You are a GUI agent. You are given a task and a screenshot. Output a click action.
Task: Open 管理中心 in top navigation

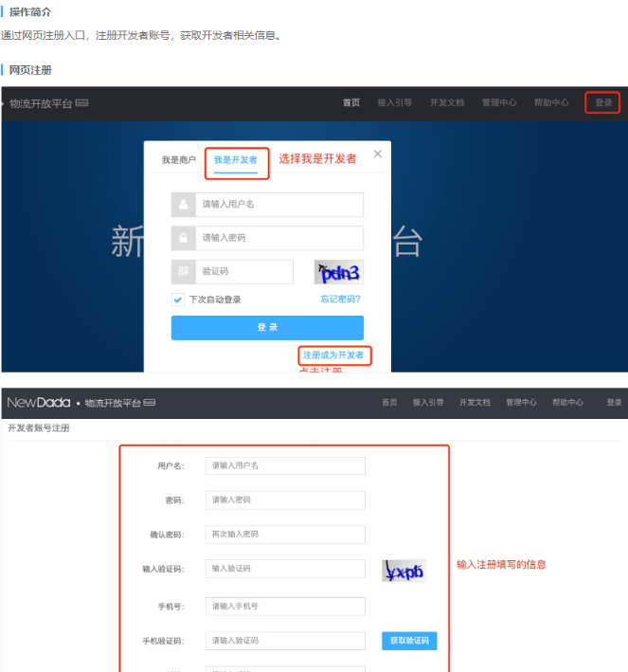coord(498,102)
